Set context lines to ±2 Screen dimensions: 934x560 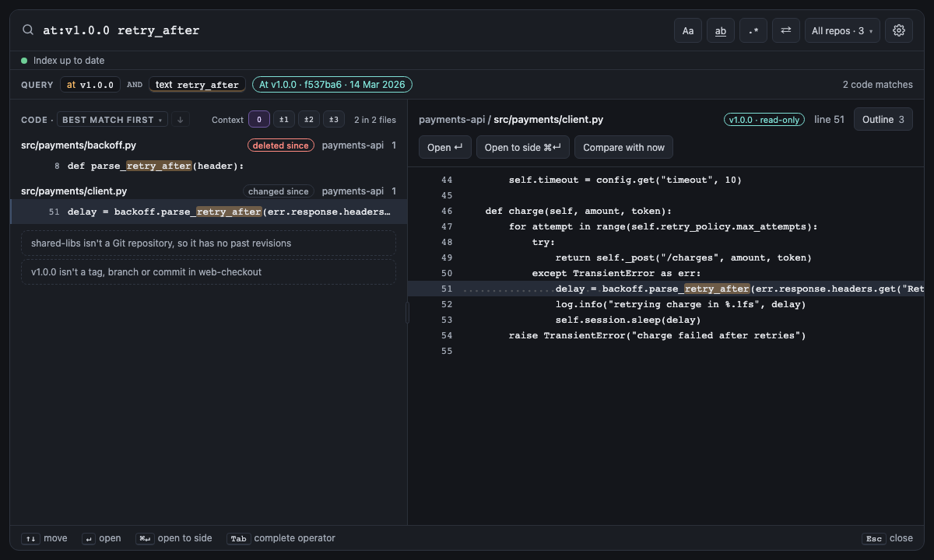tap(309, 120)
